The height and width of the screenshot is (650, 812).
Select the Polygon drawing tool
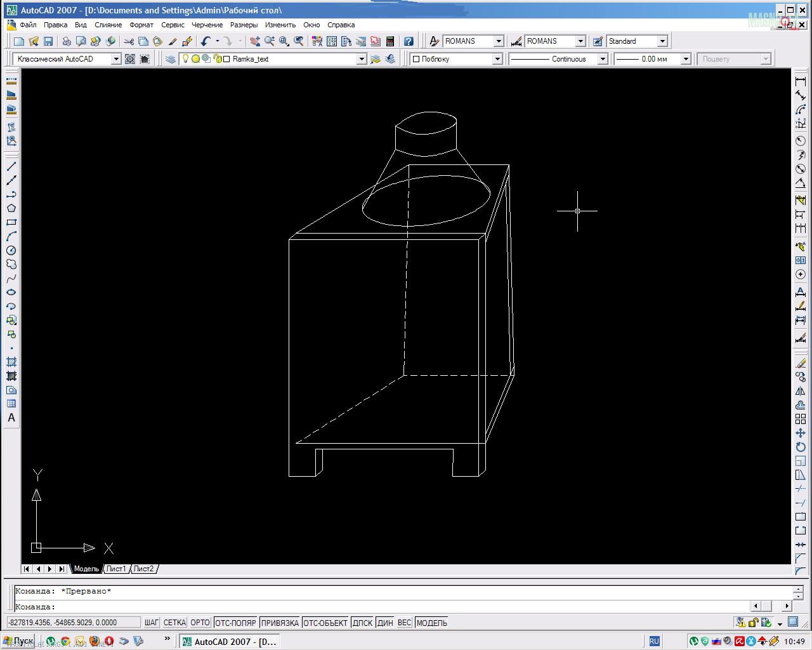[11, 208]
